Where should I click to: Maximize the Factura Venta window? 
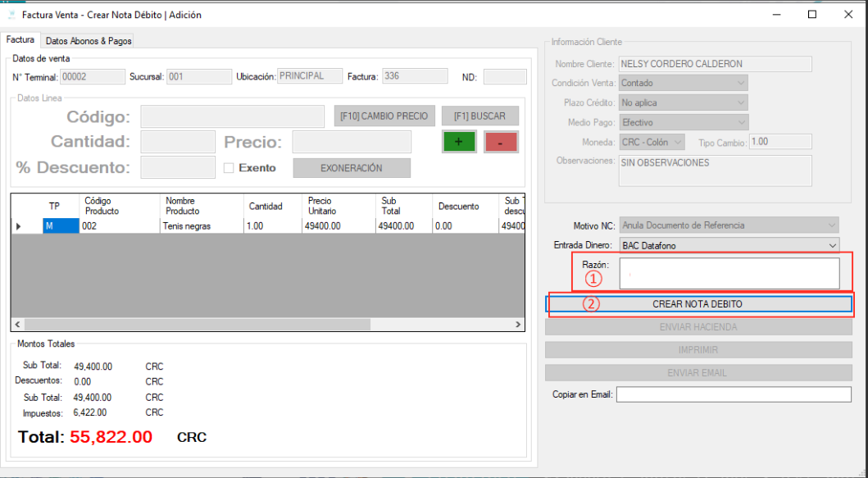point(812,15)
